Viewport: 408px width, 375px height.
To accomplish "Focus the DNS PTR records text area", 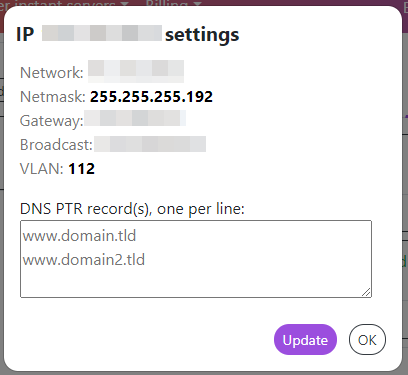I will pyautogui.click(x=196, y=259).
